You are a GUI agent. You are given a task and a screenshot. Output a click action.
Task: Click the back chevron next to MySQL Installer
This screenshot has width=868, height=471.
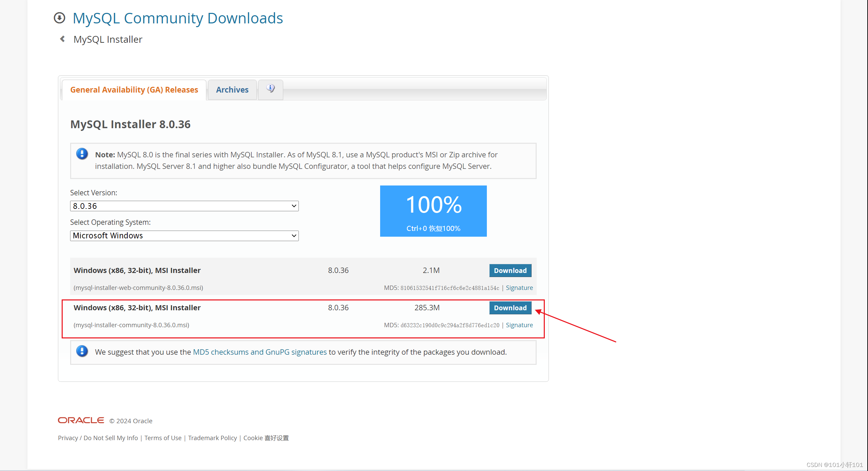tap(62, 39)
